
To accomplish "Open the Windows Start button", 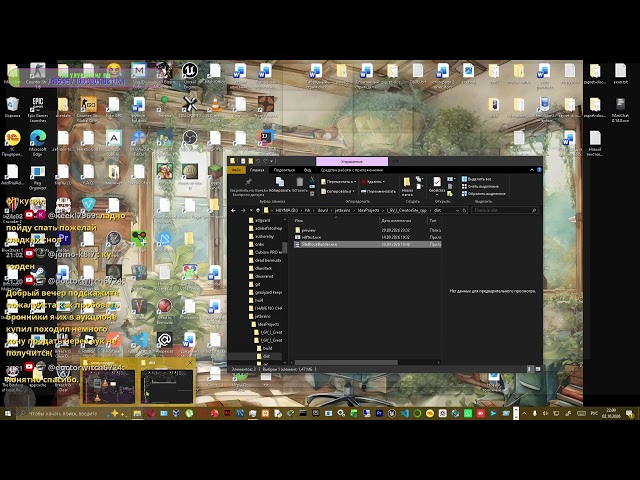I will (x=8, y=413).
